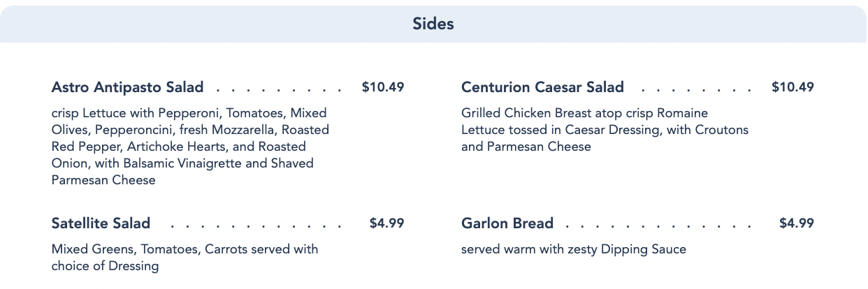Click the Astro Antipasto Salad $10.49 price
Image resolution: width=868 pixels, height=289 pixels.
coord(383,87)
